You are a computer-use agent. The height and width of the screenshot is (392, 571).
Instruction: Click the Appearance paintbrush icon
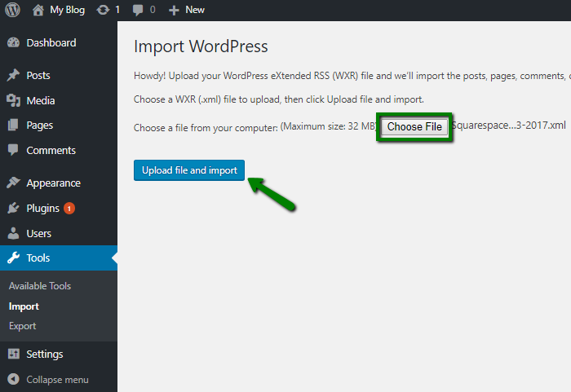click(13, 183)
